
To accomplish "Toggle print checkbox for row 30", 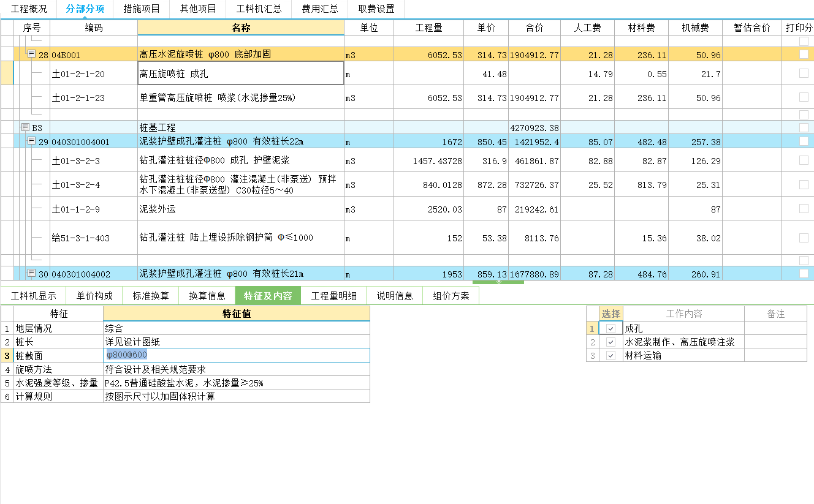I will [804, 273].
